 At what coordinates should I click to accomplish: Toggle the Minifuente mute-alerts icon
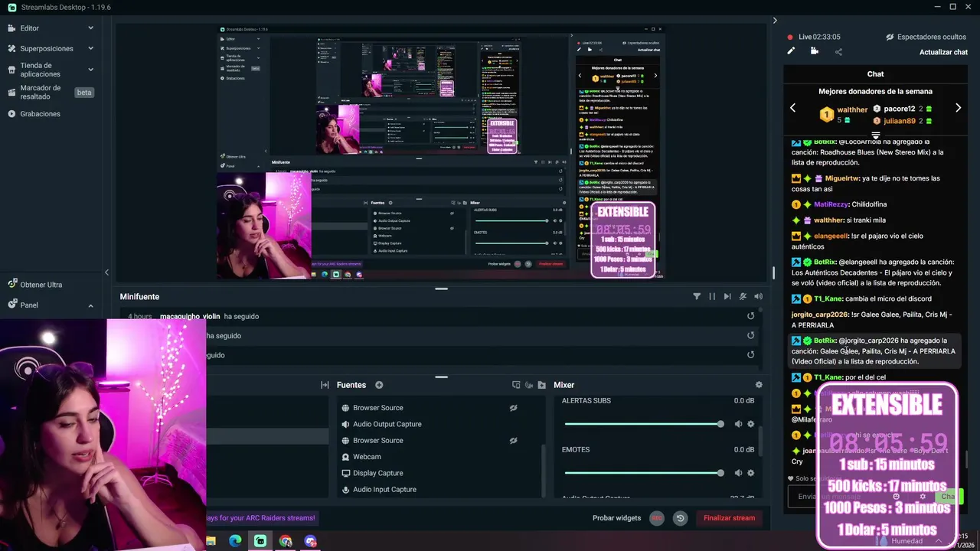pyautogui.click(x=743, y=296)
